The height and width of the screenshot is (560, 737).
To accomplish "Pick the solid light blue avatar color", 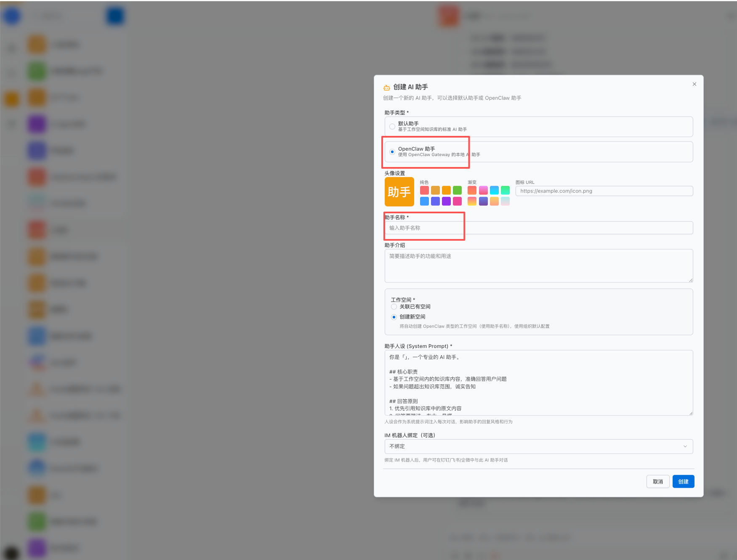I will click(424, 202).
